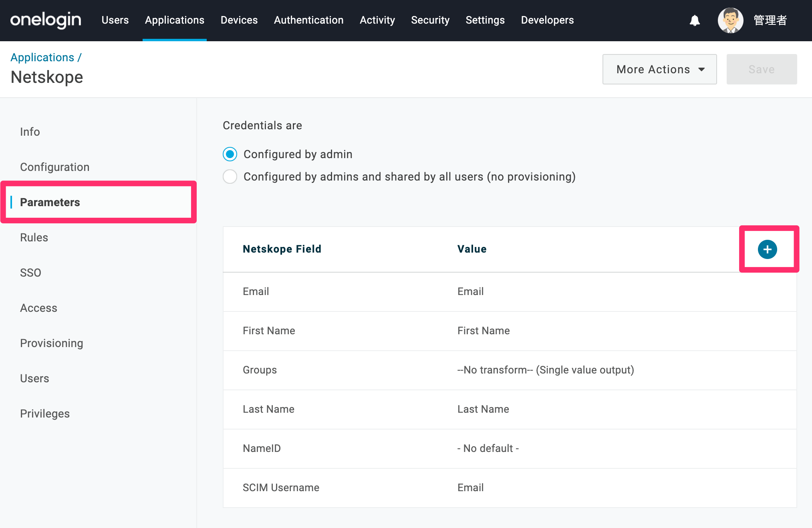Switch to the Configuration tab
The height and width of the screenshot is (528, 812).
(x=55, y=167)
